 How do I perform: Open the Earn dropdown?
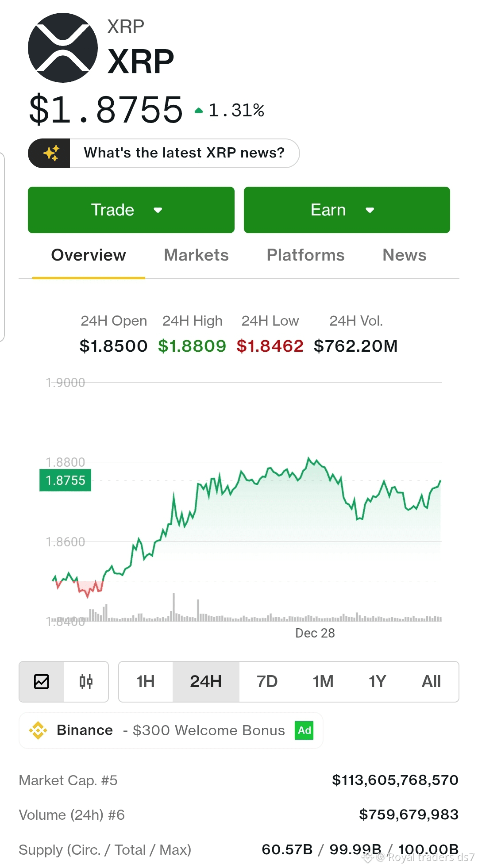(x=347, y=210)
